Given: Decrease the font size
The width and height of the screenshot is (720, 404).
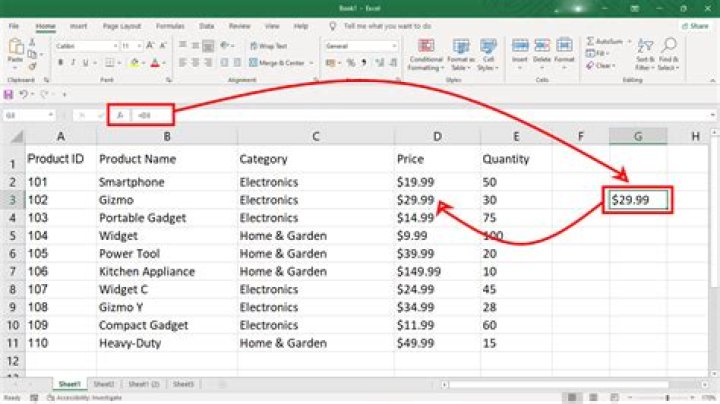Looking at the screenshot, I should point(163,45).
